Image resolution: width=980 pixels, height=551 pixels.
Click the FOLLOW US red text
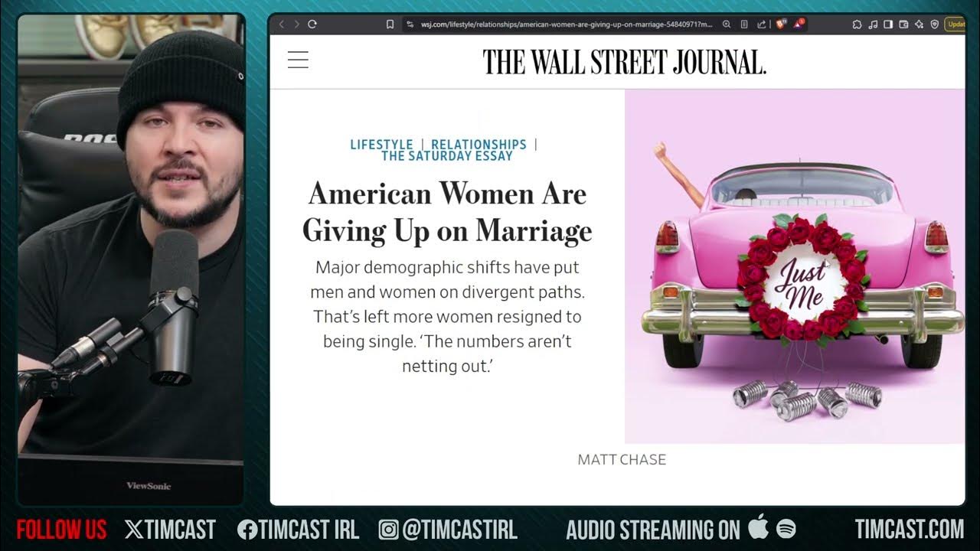tap(61, 529)
